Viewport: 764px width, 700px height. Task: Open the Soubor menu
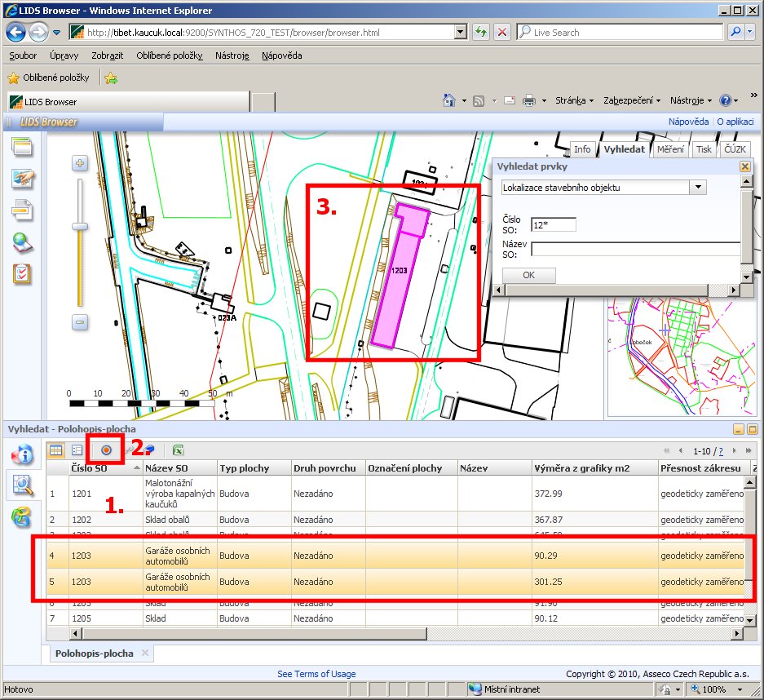pos(23,55)
